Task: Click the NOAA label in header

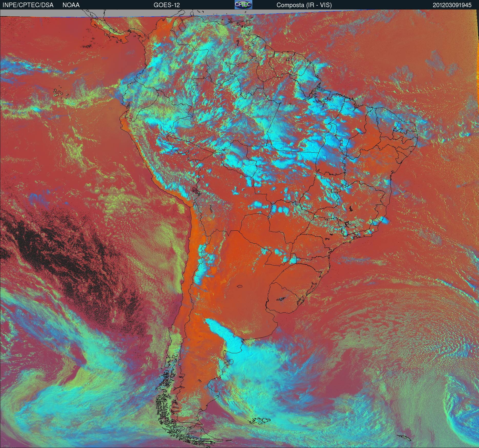Action: (x=71, y=5)
